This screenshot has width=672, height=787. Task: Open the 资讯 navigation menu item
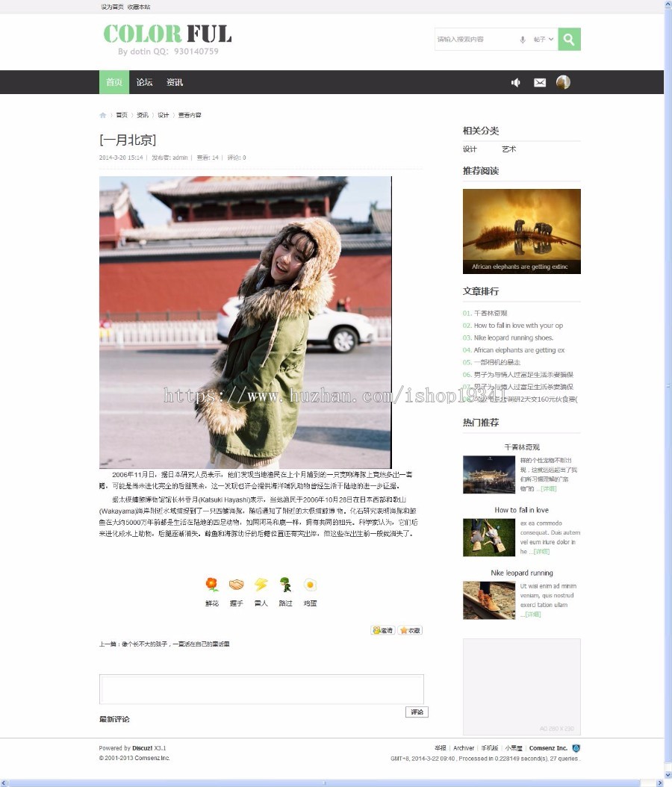[x=174, y=82]
